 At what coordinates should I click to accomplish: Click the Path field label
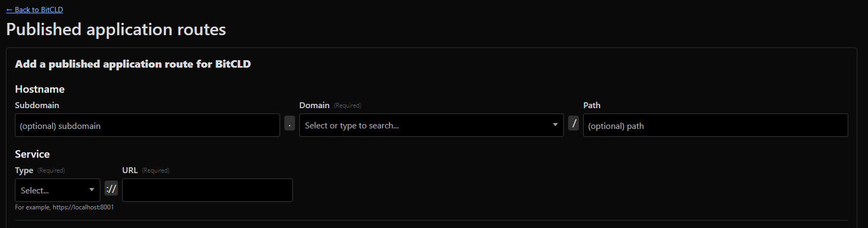tap(592, 105)
